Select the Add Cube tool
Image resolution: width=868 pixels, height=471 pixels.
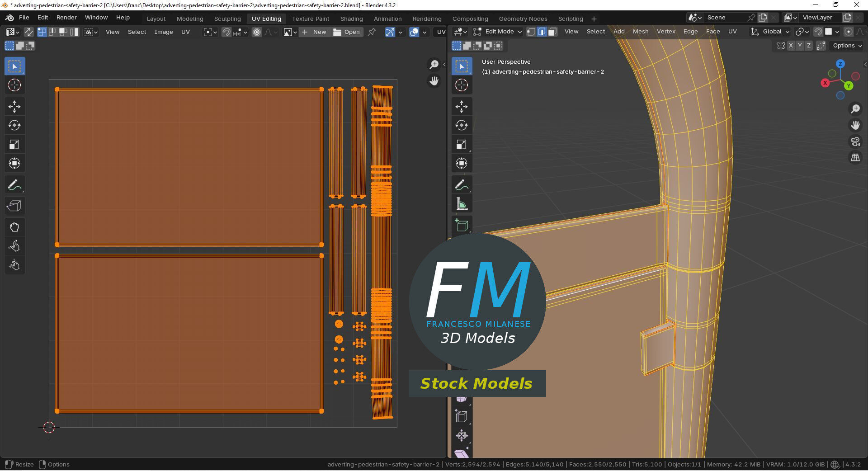pyautogui.click(x=462, y=225)
